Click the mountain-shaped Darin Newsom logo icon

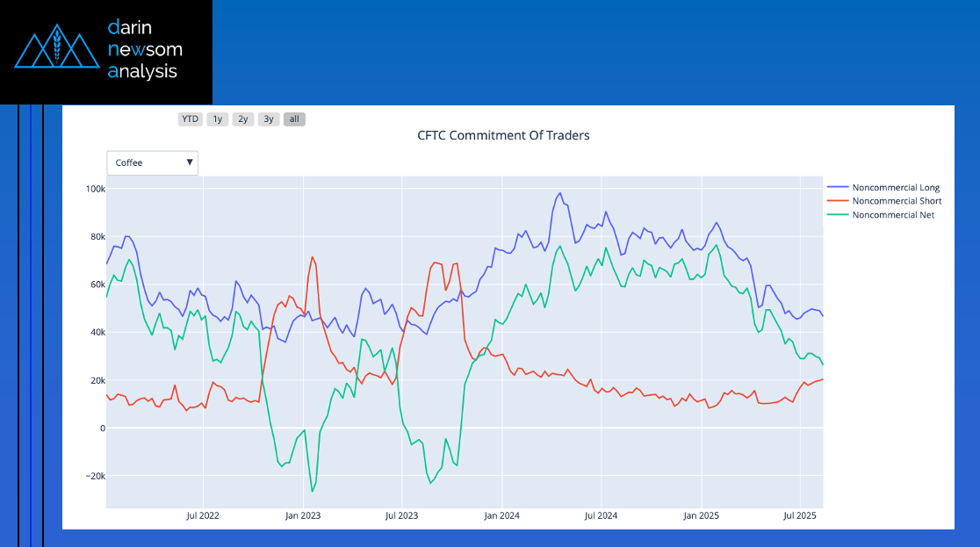tap(56, 49)
